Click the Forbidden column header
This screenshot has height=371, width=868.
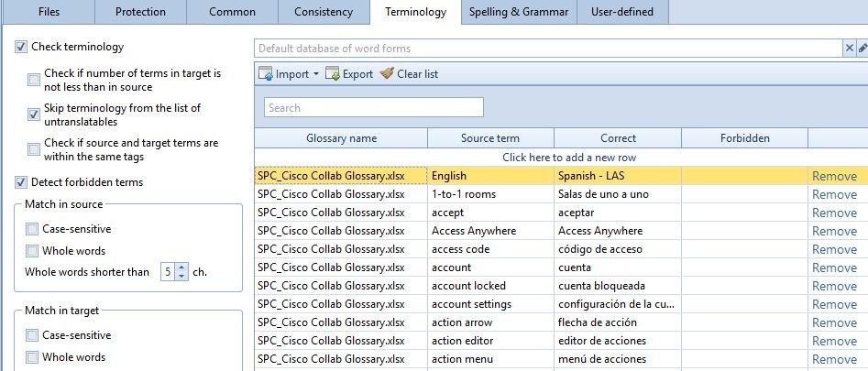coord(744,138)
